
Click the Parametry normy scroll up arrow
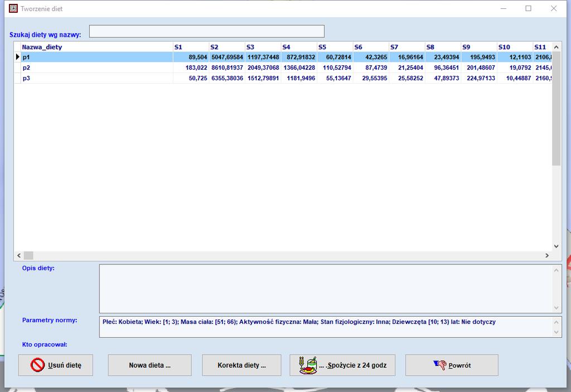tap(556, 322)
